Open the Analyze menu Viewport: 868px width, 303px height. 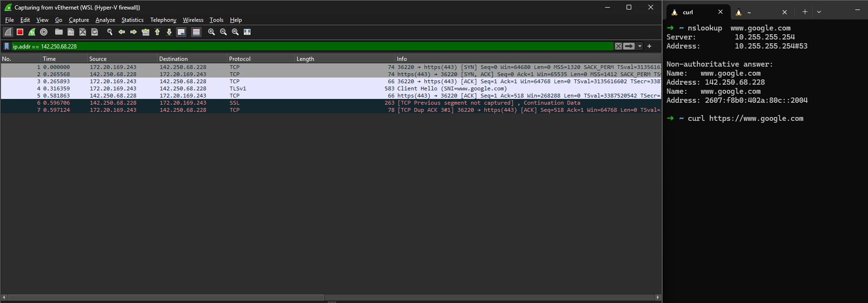(x=105, y=20)
